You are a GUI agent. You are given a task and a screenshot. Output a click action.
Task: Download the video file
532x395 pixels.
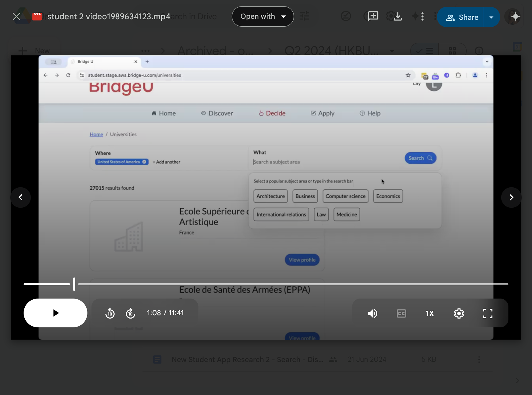pyautogui.click(x=398, y=16)
